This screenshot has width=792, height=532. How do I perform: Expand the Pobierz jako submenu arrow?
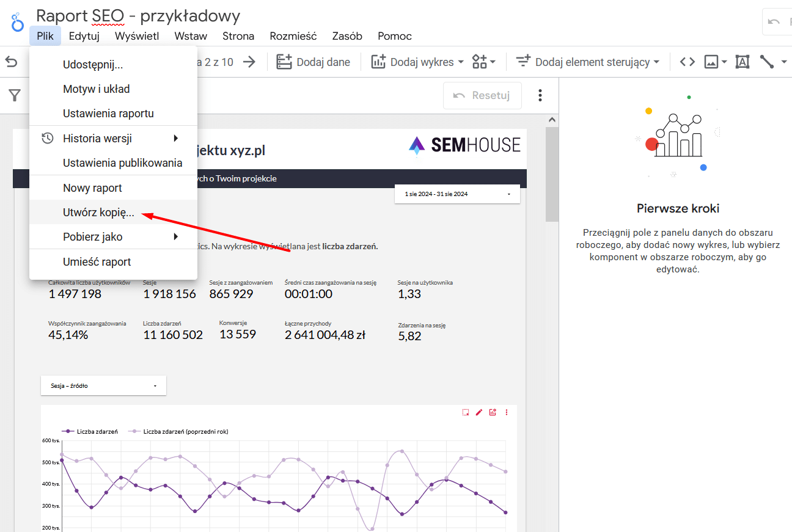coord(175,236)
